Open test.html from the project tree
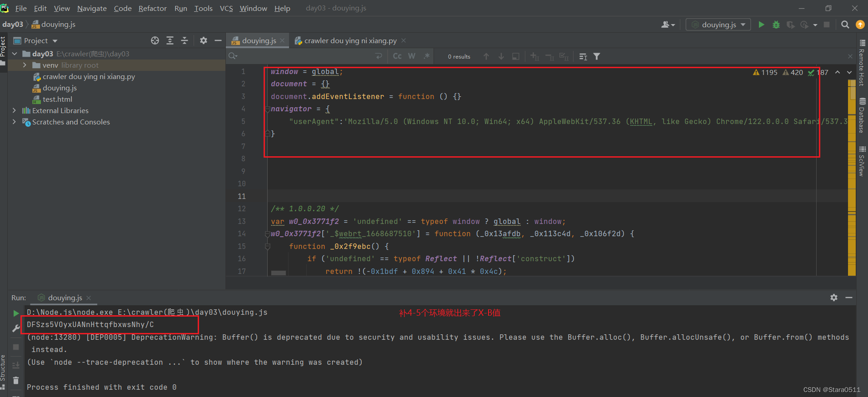This screenshot has width=868, height=397. click(57, 99)
